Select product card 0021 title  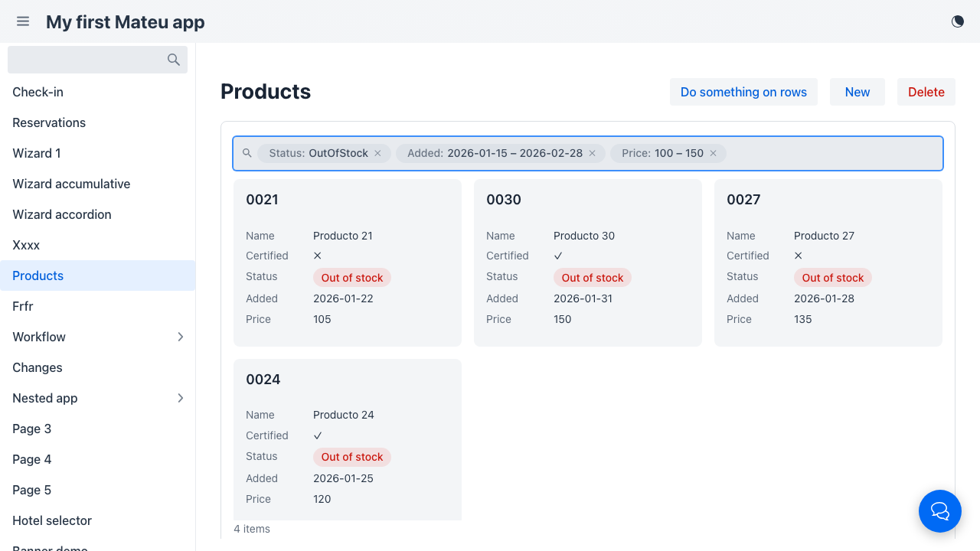click(262, 200)
